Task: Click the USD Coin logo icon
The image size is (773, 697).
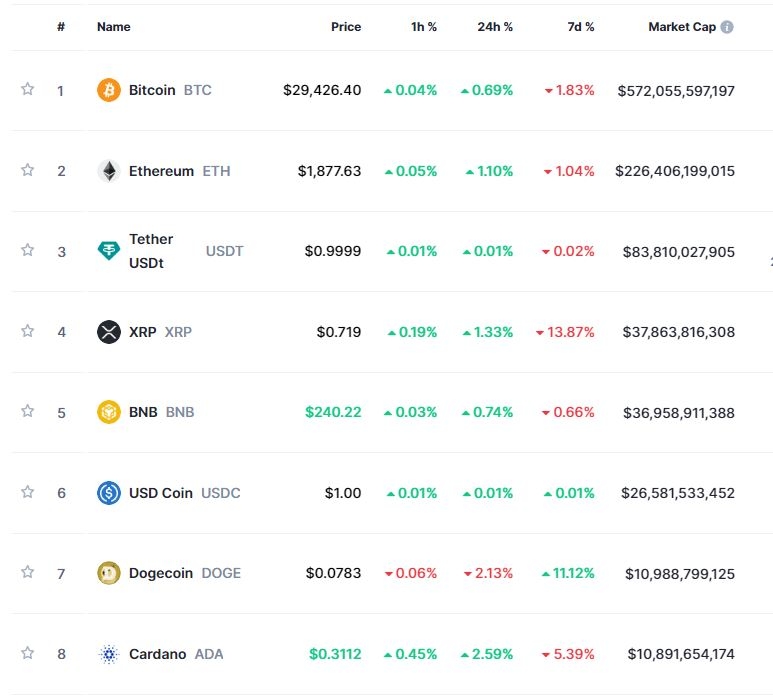Action: point(108,493)
